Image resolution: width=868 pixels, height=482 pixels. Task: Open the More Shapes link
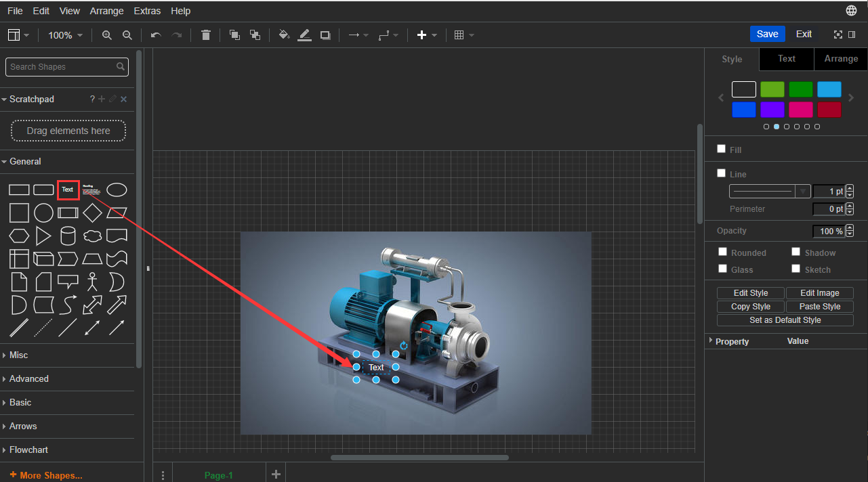pyautogui.click(x=46, y=475)
